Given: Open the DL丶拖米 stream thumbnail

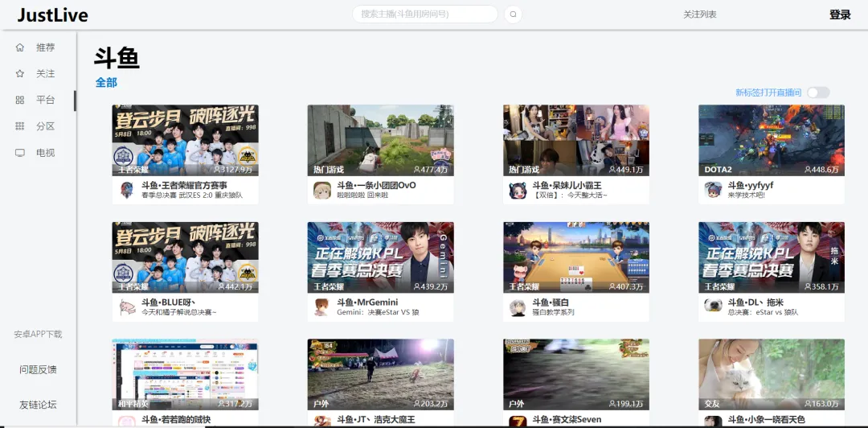Looking at the screenshot, I should pos(772,257).
